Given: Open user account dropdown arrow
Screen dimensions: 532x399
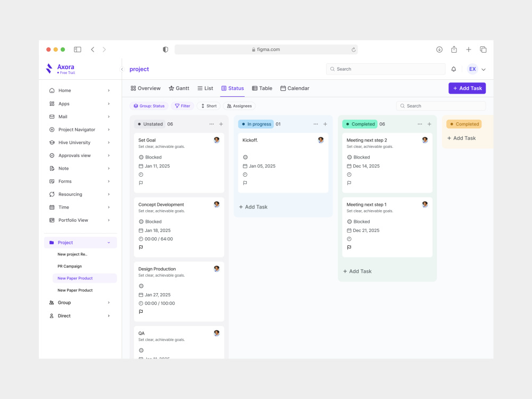Looking at the screenshot, I should 484,70.
